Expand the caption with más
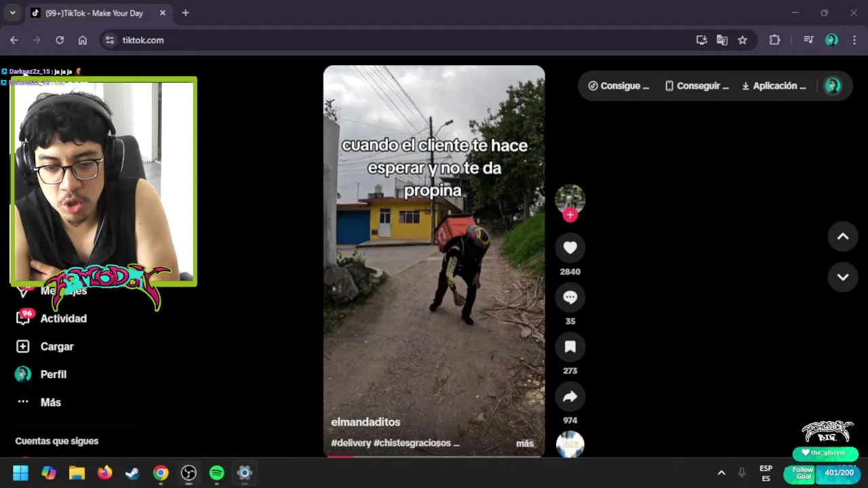 click(524, 443)
